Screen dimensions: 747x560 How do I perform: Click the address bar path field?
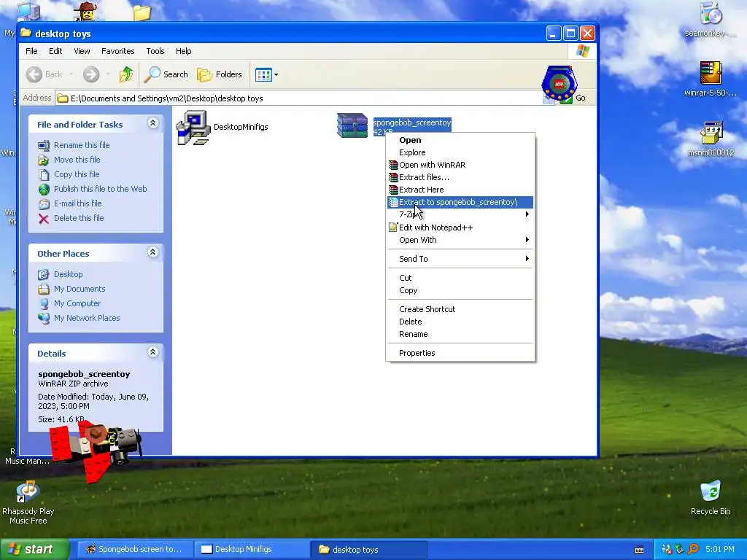(x=305, y=98)
